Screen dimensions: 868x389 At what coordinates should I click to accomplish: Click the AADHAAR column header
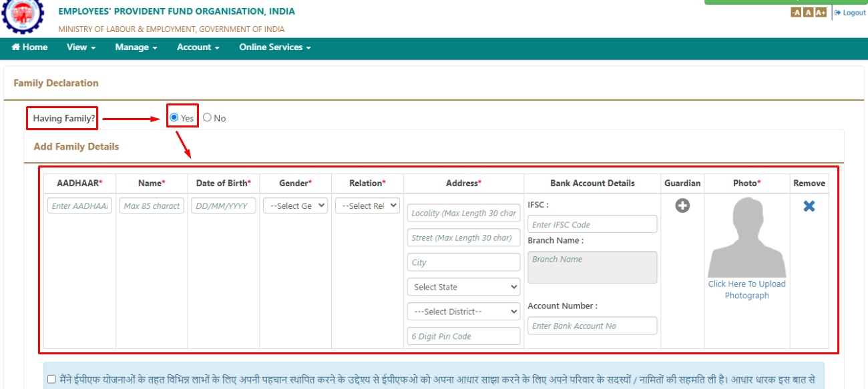pos(79,183)
